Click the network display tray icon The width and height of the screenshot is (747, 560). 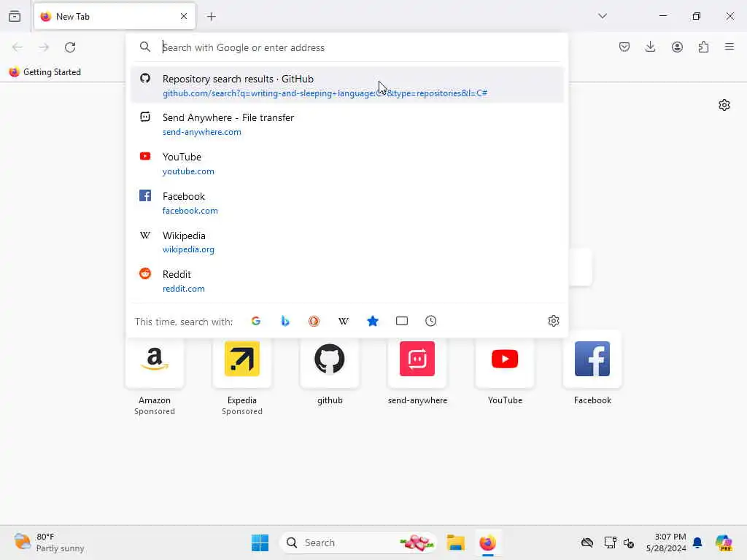click(610, 542)
